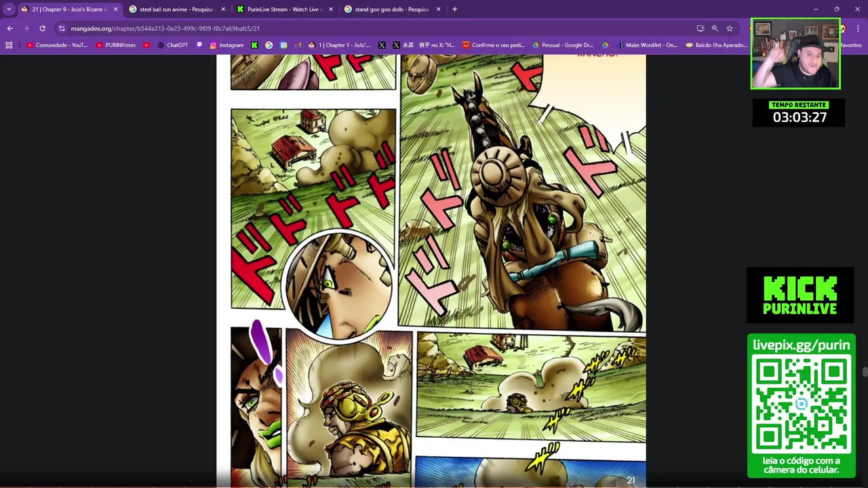The width and height of the screenshot is (868, 488).
Task: Open the Gmail bookmark icon
Action: point(298,45)
